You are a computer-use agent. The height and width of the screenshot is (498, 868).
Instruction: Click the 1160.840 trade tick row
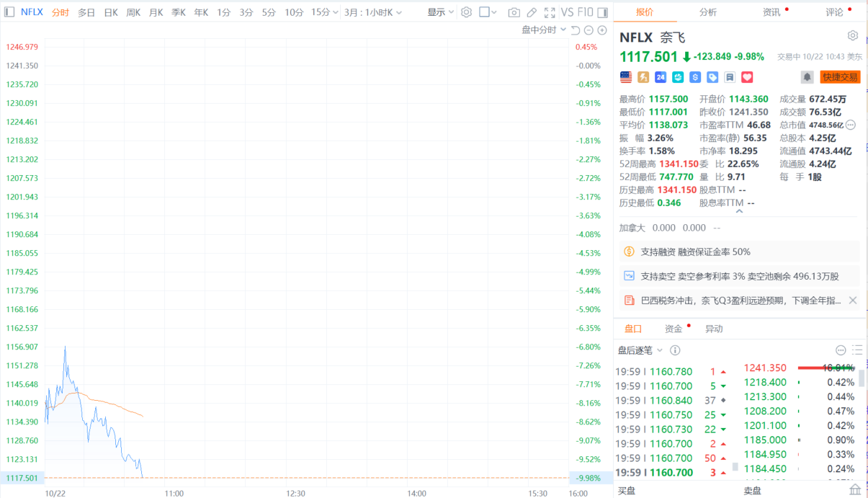tap(672, 400)
